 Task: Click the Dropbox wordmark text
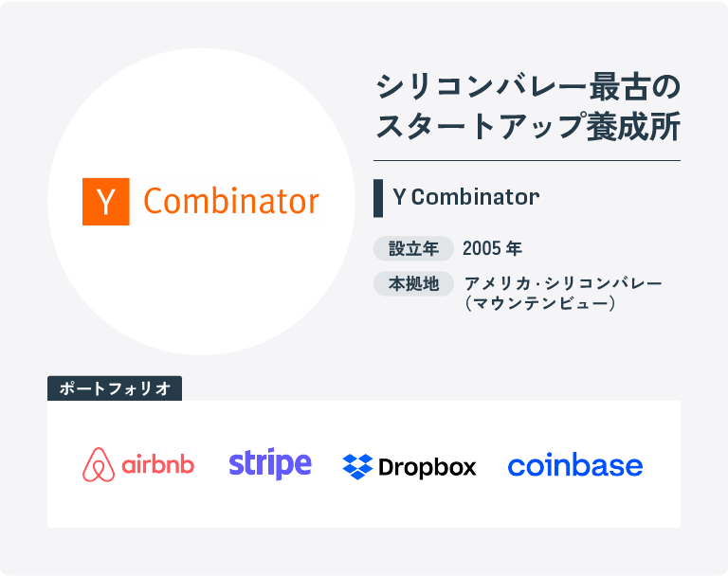pos(428,467)
